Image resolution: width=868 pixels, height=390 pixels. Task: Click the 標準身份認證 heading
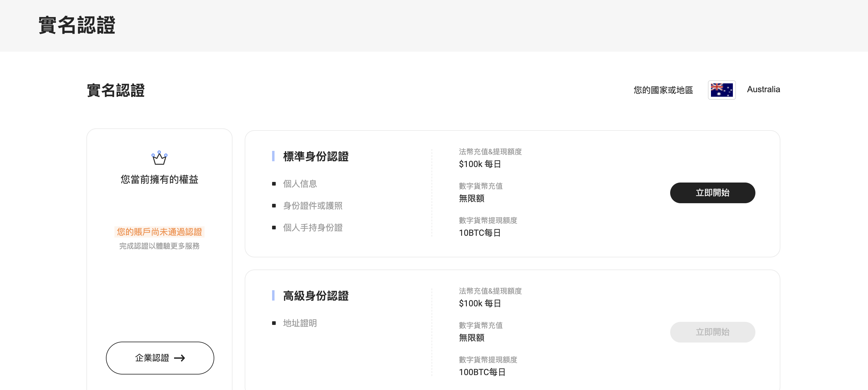click(315, 156)
